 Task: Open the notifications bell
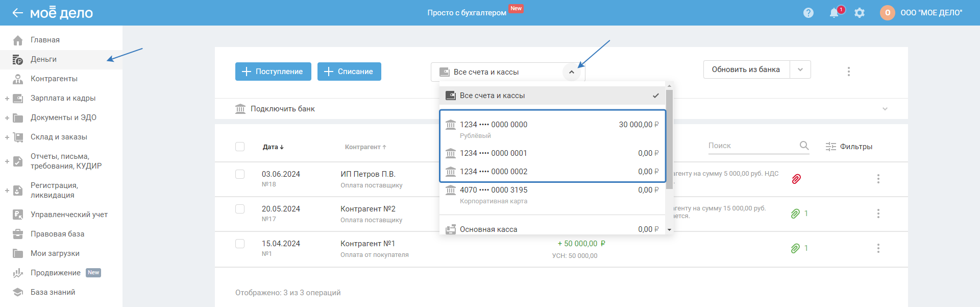tap(834, 13)
